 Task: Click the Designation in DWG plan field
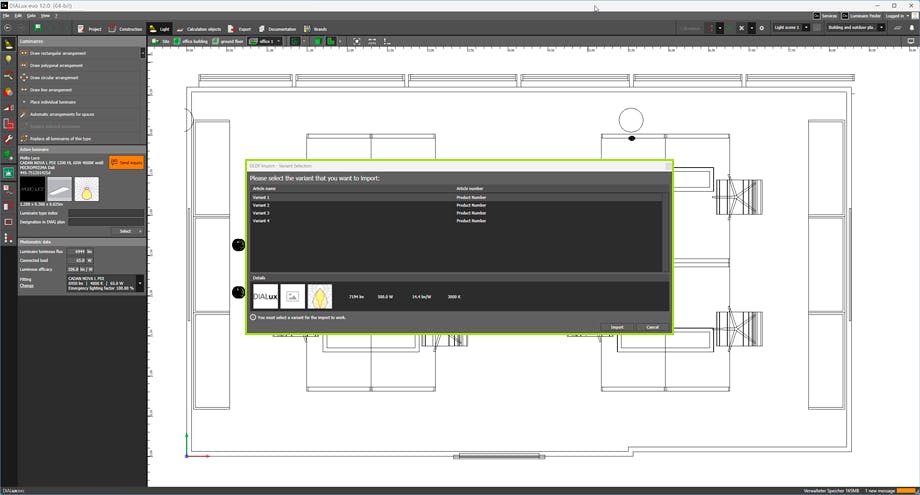click(106, 222)
